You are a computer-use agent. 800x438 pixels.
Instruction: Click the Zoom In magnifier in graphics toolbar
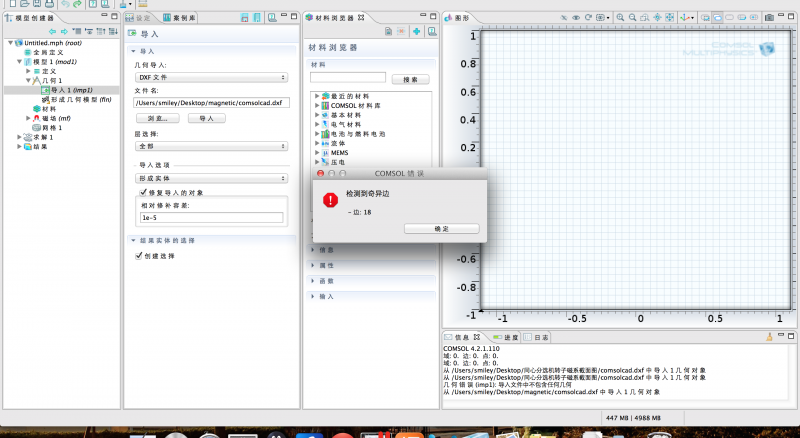(x=620, y=17)
